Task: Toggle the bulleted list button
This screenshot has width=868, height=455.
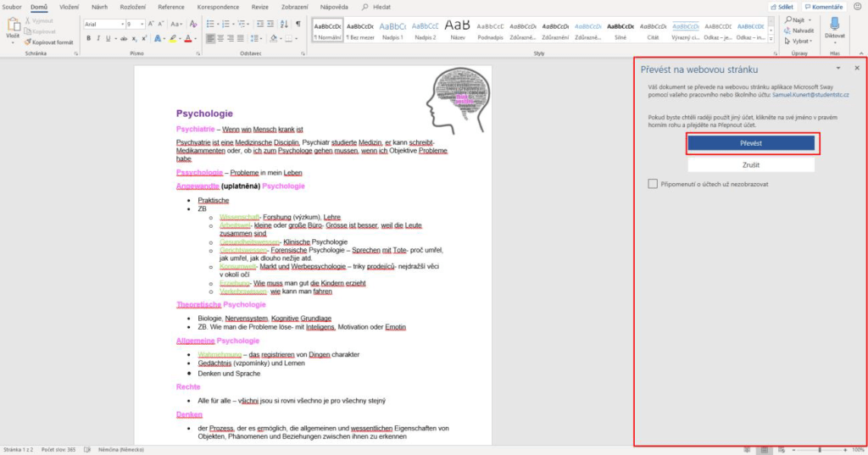Action: point(211,24)
